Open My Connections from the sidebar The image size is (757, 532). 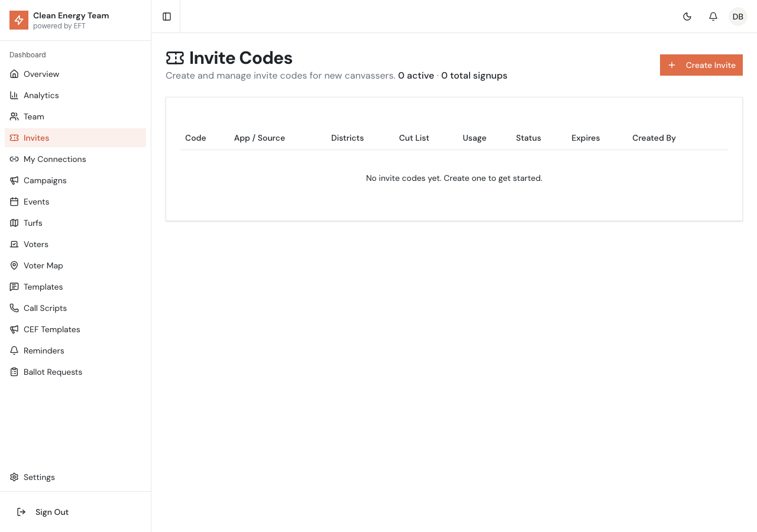[x=54, y=159]
